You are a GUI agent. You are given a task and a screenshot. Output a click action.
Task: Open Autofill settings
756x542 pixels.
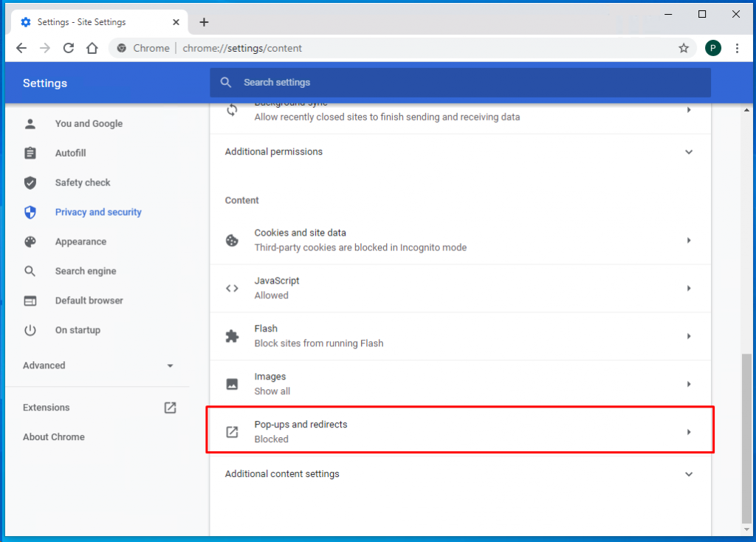tap(70, 154)
